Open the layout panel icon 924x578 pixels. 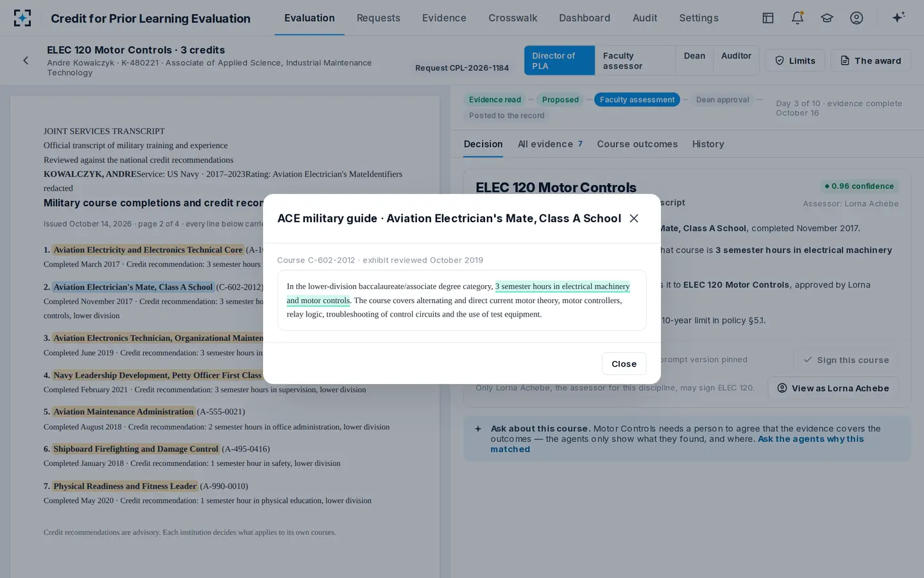pyautogui.click(x=768, y=18)
